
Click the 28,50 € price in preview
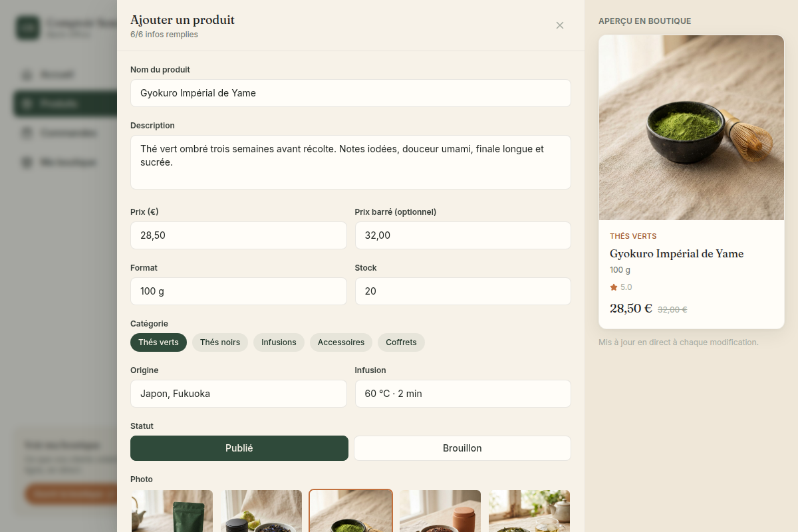coord(631,309)
